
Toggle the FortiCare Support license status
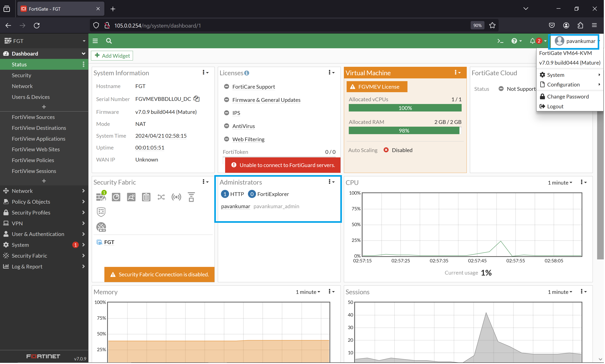226,86
